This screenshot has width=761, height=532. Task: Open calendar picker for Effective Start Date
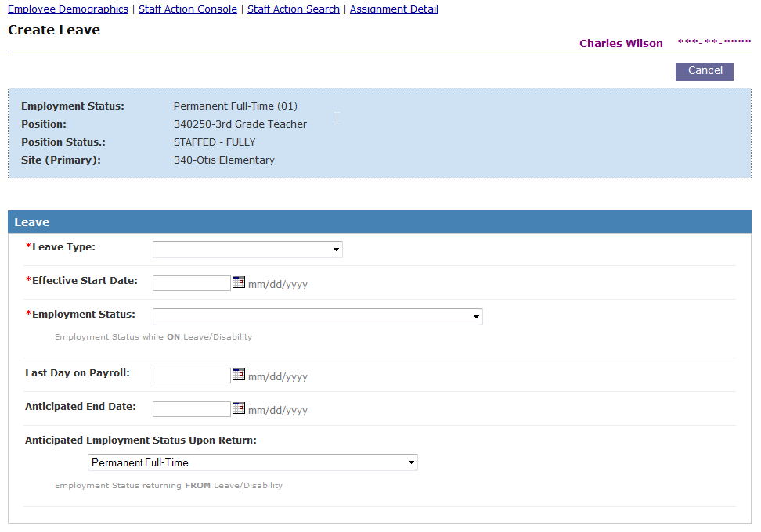coord(239,282)
